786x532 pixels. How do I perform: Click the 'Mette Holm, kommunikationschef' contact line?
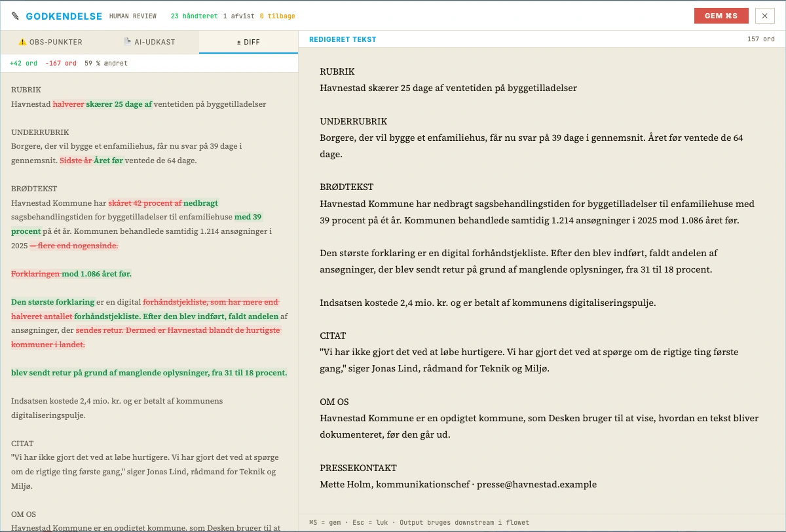(458, 485)
